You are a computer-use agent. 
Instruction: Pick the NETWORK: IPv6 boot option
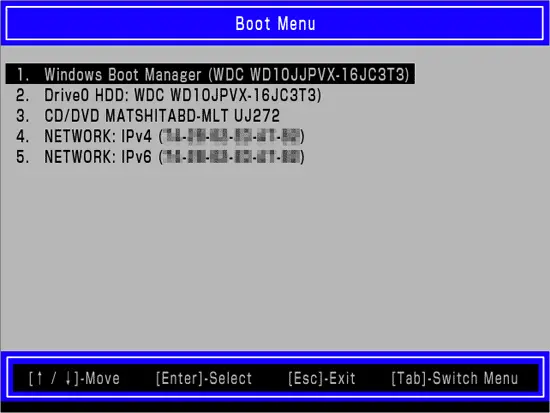click(160, 156)
